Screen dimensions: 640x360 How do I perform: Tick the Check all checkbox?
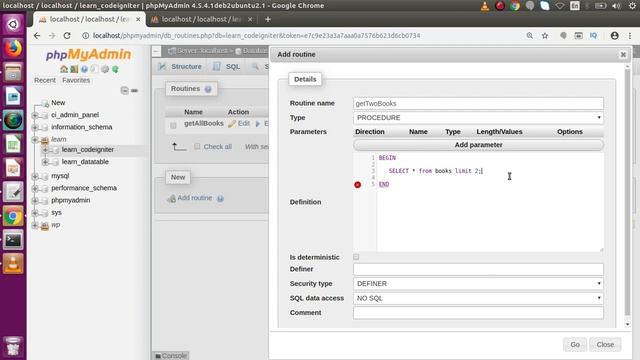(x=197, y=147)
